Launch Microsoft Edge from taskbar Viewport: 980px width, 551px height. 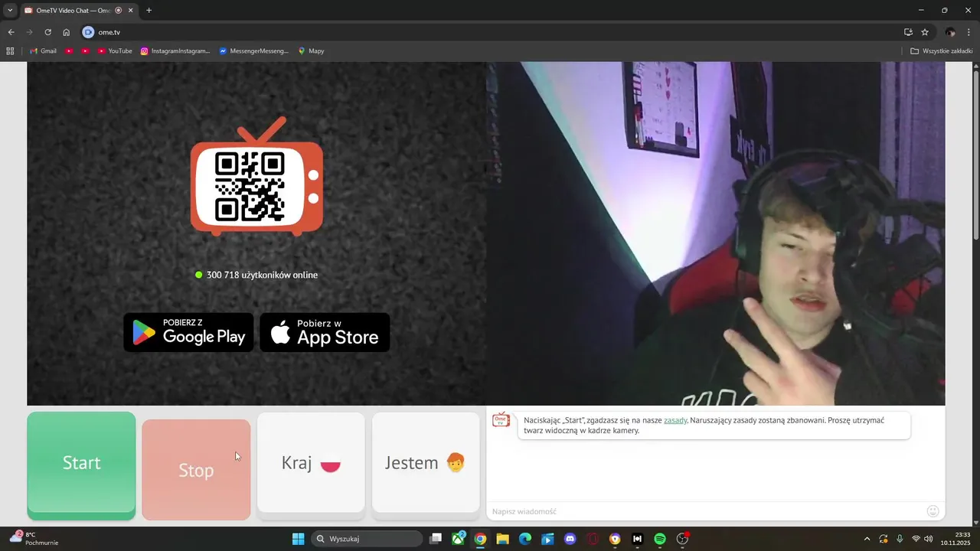click(525, 539)
